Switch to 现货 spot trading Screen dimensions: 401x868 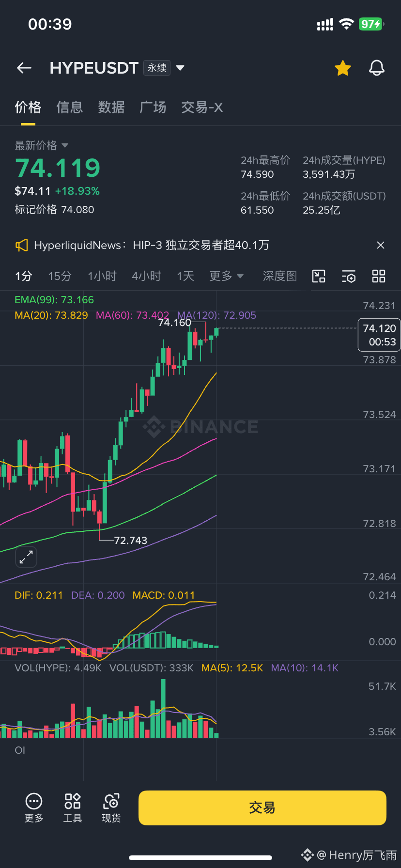pos(111,808)
